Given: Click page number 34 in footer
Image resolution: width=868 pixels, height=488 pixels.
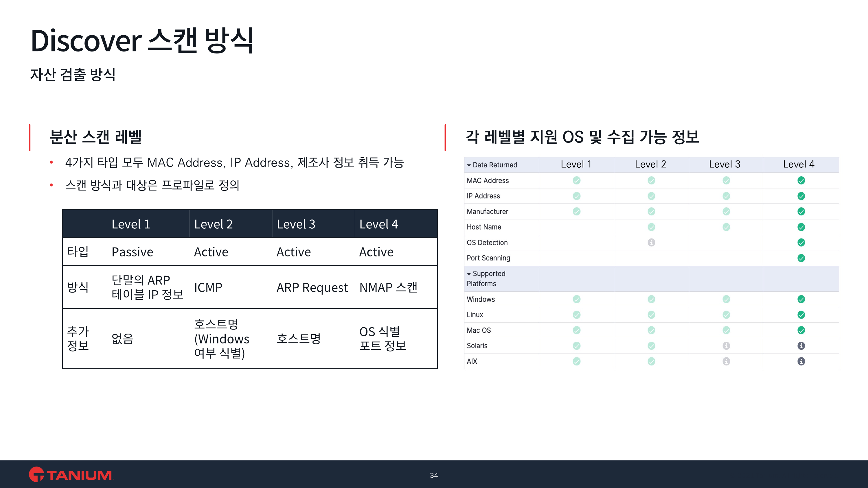Looking at the screenshot, I should click(434, 475).
